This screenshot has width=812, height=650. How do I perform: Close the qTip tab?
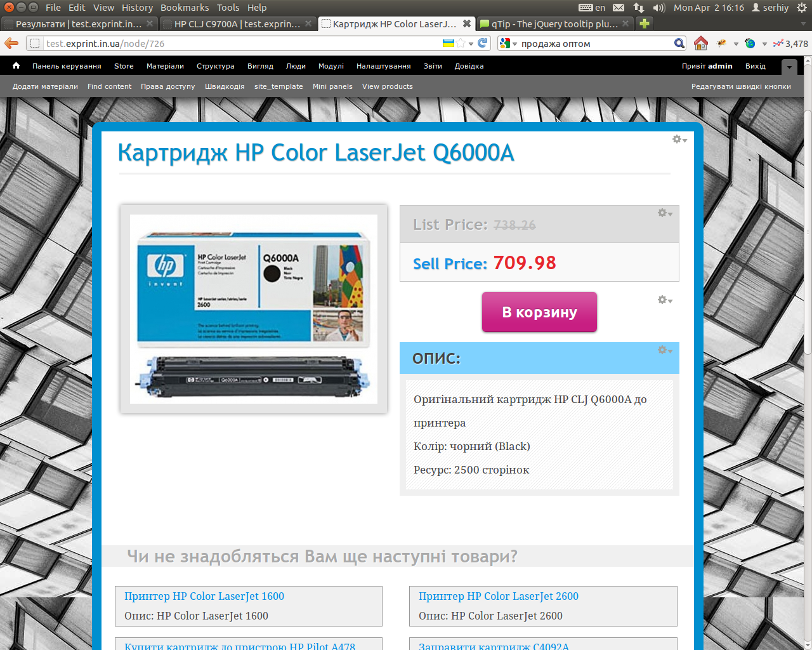tap(625, 23)
